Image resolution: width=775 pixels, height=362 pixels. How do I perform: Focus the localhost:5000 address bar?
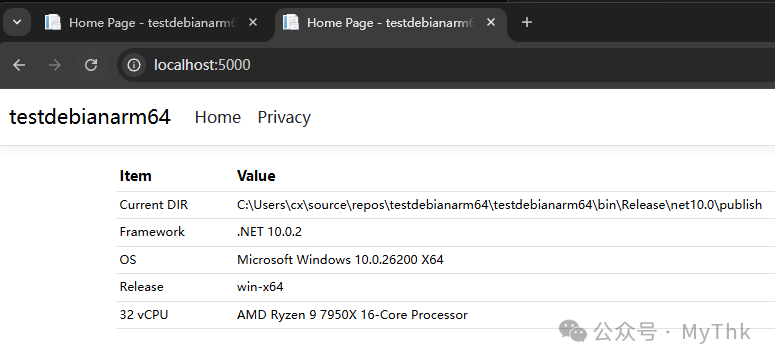(x=445, y=65)
